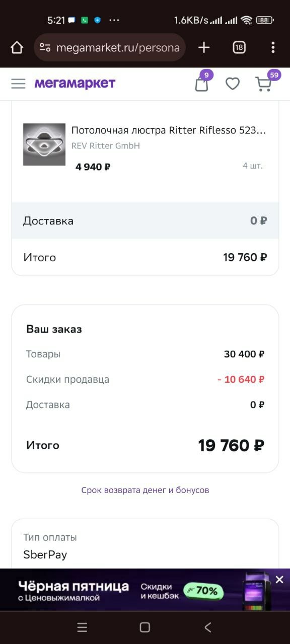Screen dimensions: 290x644
Task: Open orders bag with 9 items
Action: [x=201, y=84]
